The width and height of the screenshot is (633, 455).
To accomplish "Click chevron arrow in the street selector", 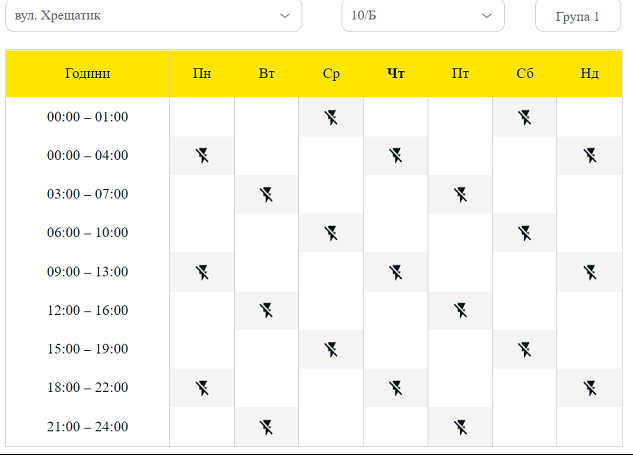I will 285,16.
